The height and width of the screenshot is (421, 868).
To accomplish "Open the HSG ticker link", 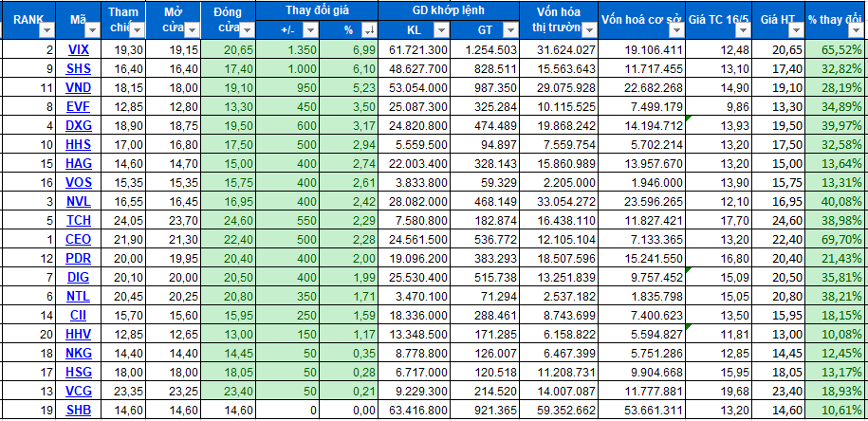I will pos(79,373).
